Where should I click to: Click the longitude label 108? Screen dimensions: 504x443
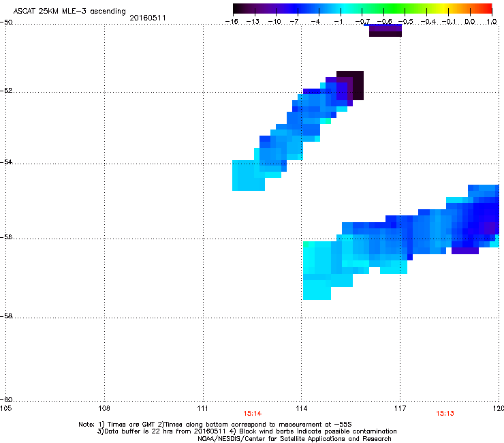(x=104, y=408)
